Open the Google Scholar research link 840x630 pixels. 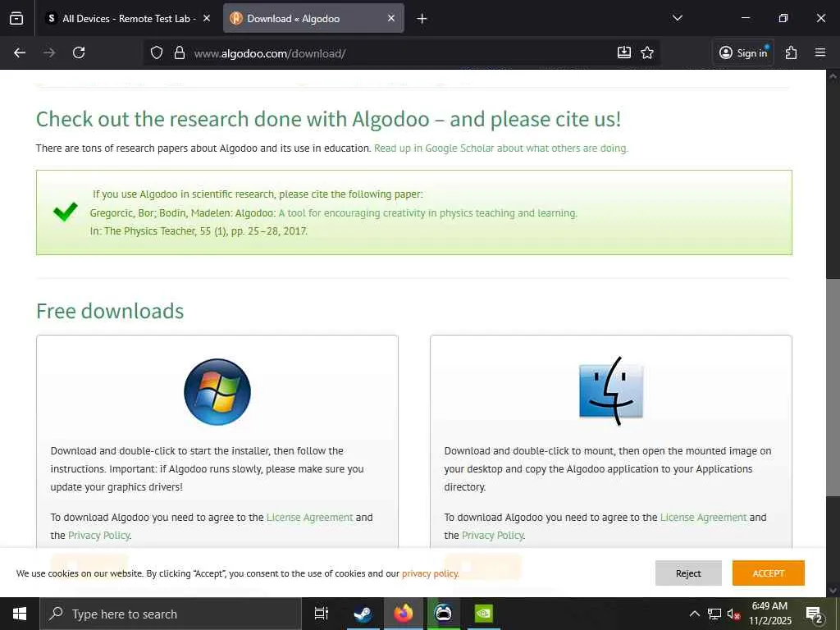point(501,148)
